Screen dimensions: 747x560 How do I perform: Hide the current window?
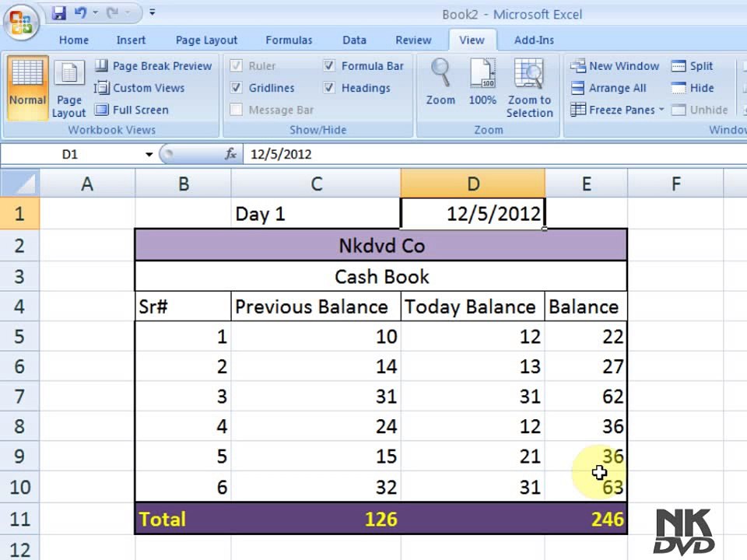click(693, 88)
